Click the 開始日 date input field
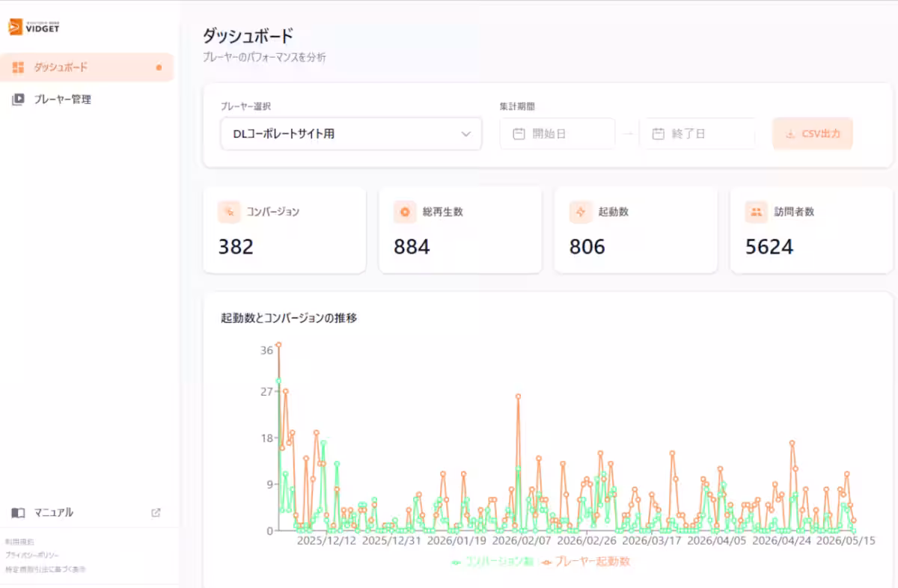This screenshot has width=898, height=588. [558, 134]
